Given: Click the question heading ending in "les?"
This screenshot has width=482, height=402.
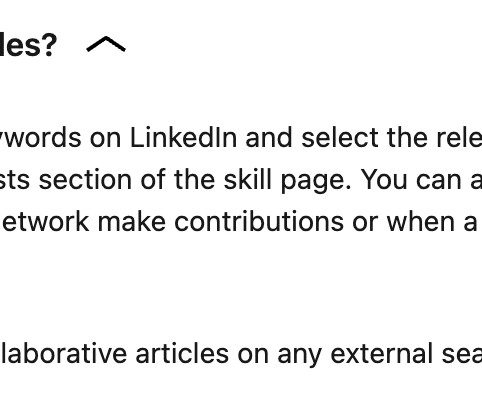Looking at the screenshot, I should click(x=28, y=45).
